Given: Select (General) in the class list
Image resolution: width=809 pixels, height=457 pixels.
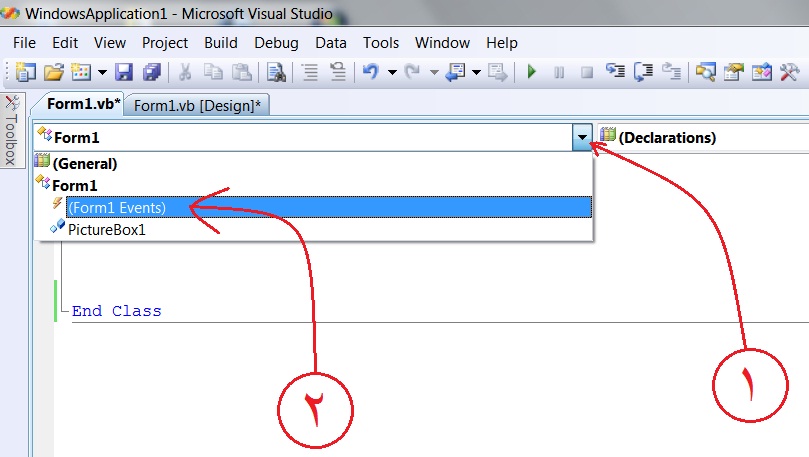Looking at the screenshot, I should tap(314, 164).
